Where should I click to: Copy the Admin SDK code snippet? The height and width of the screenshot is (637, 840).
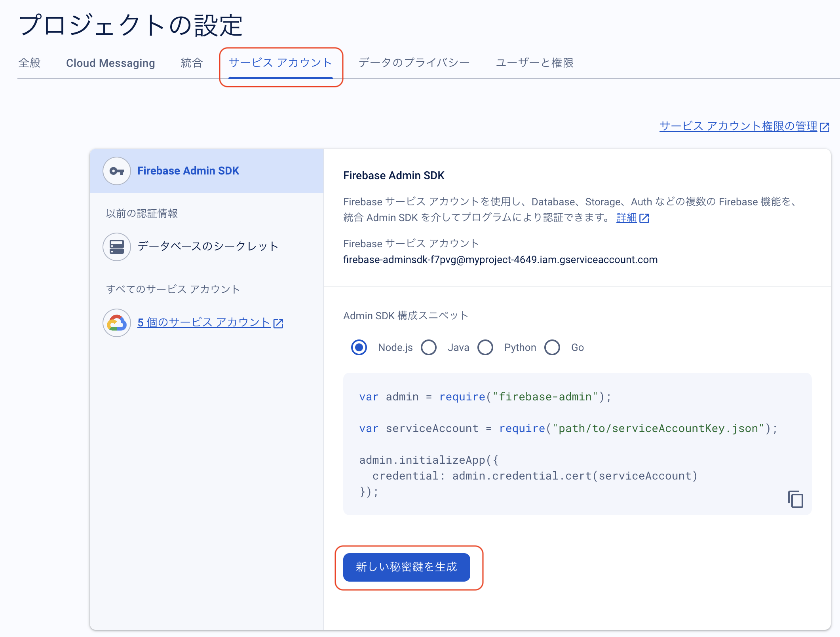[x=795, y=499]
